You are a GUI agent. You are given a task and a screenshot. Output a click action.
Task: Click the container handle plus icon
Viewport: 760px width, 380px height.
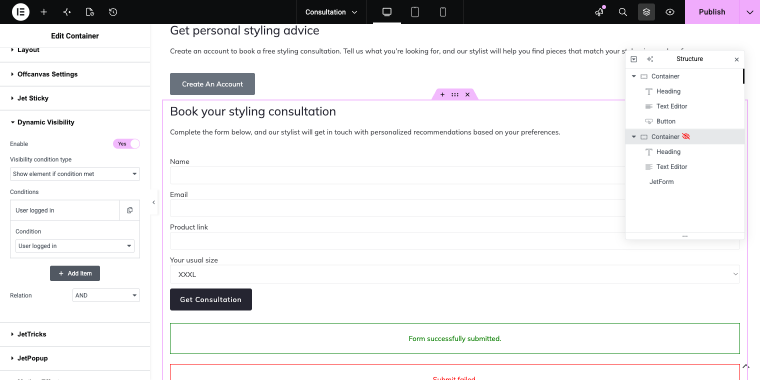tap(442, 95)
